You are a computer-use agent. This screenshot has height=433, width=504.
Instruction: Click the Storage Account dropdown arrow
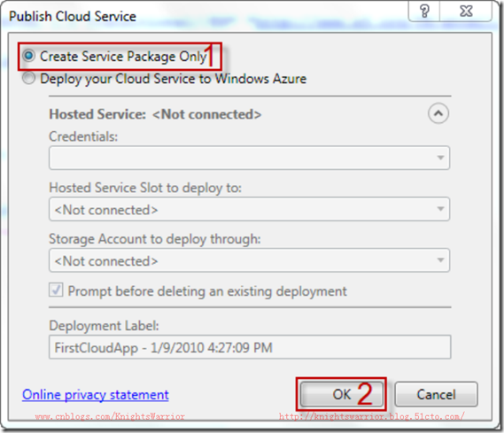[440, 260]
